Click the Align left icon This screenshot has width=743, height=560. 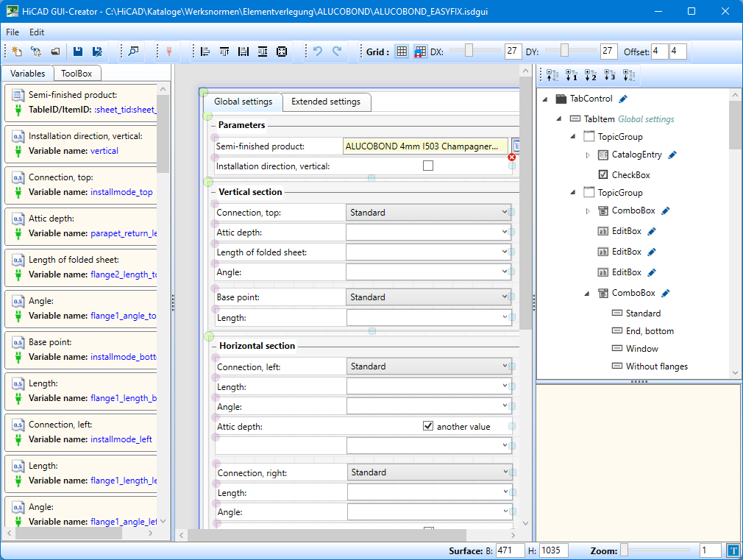coord(205,52)
